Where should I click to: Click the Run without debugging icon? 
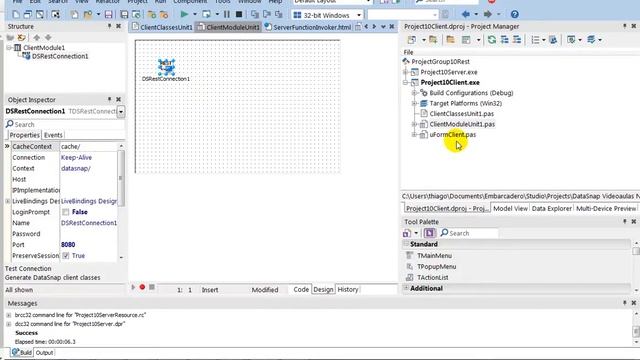[207, 14]
